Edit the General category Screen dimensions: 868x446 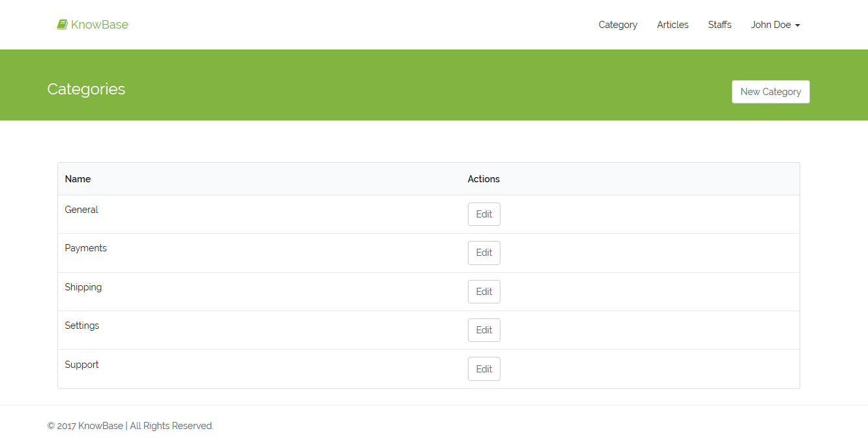coord(484,214)
